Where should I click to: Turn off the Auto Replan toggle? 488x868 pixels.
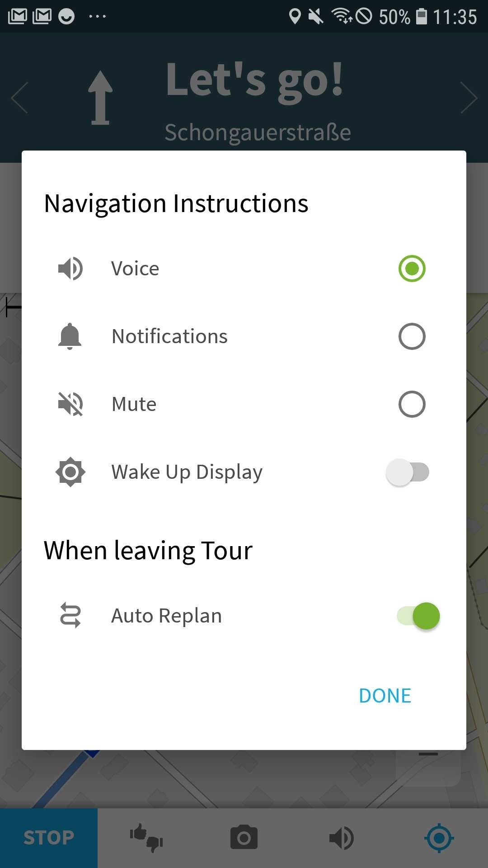[418, 616]
